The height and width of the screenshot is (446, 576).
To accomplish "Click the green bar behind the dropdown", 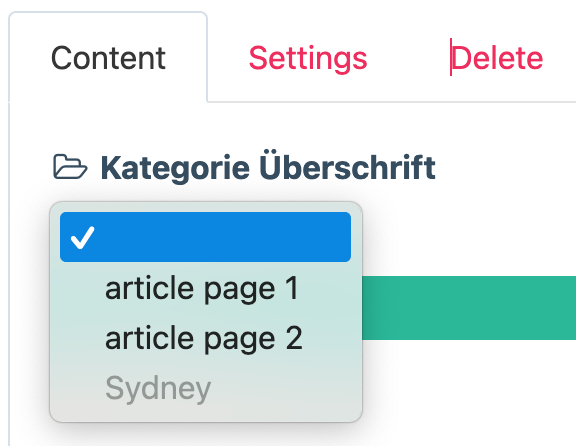I will pyautogui.click(x=469, y=308).
